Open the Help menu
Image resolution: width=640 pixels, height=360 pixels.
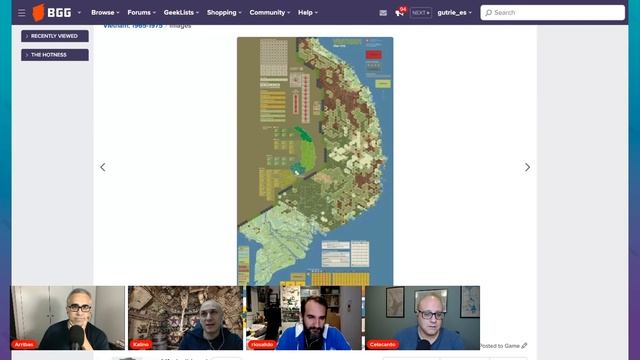[x=308, y=13]
